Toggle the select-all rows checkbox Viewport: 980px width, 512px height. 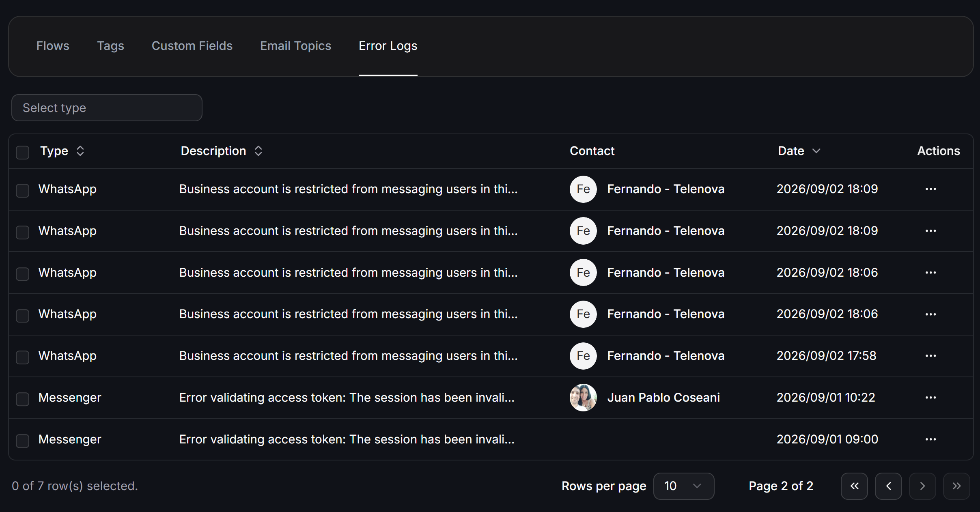pyautogui.click(x=22, y=153)
